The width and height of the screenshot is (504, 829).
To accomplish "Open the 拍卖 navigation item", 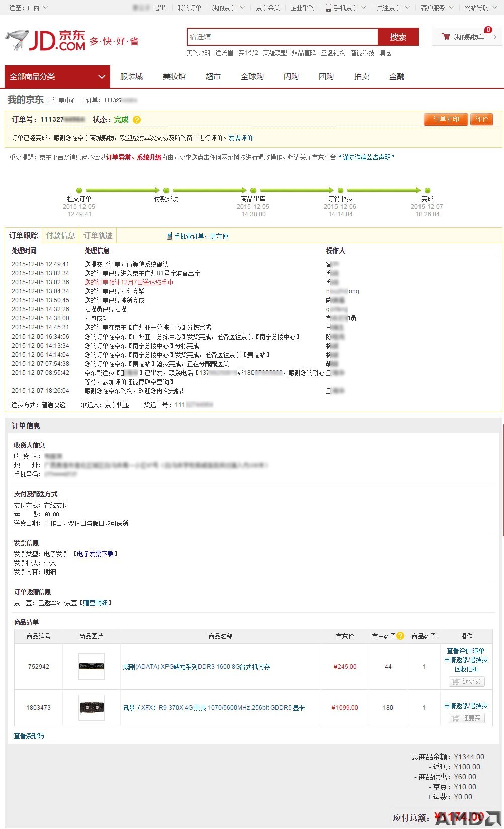I will [362, 77].
